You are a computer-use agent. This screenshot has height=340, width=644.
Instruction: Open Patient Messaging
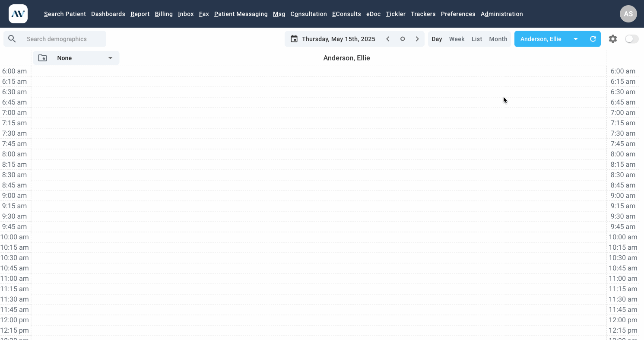pyautogui.click(x=241, y=14)
